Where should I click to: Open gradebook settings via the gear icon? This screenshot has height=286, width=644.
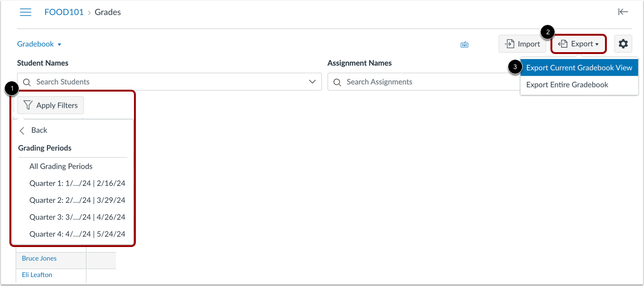pyautogui.click(x=623, y=44)
